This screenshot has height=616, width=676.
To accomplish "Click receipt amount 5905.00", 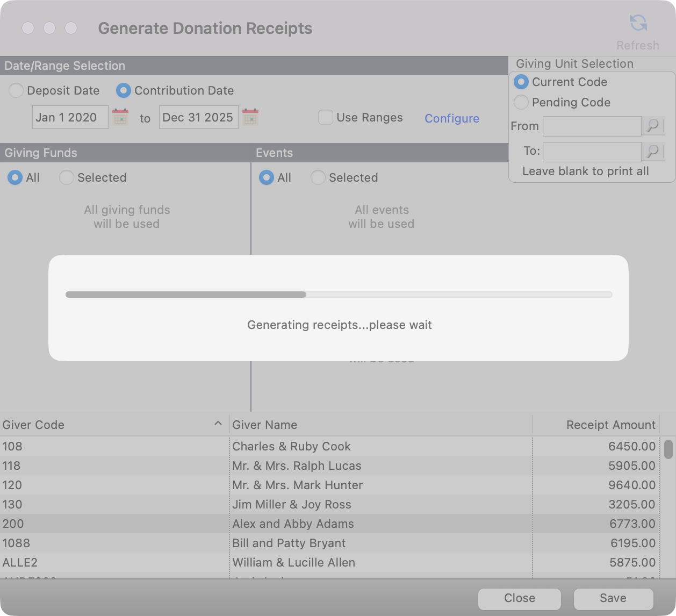I will [x=632, y=465].
